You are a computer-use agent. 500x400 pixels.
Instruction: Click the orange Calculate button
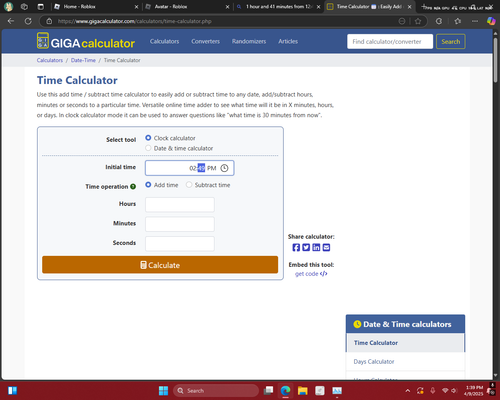tap(160, 265)
